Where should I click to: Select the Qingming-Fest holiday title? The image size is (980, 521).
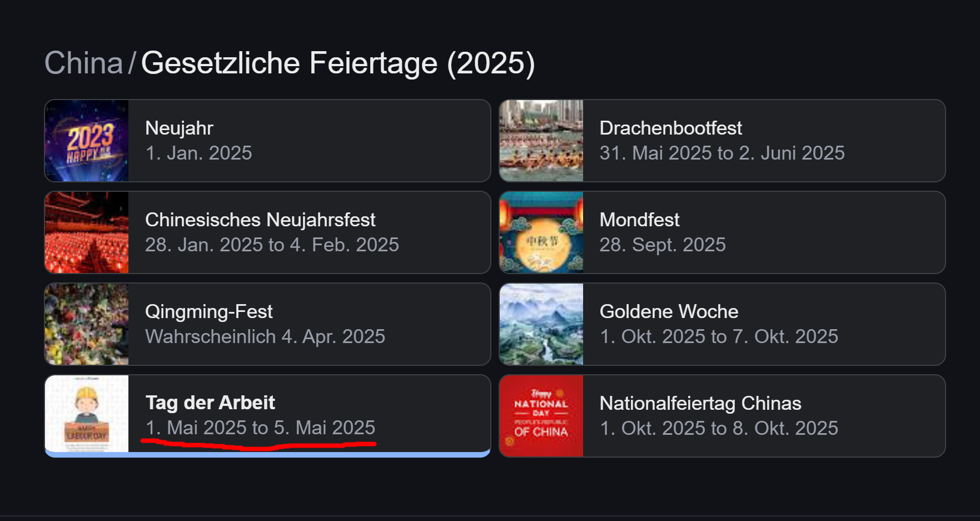point(209,312)
